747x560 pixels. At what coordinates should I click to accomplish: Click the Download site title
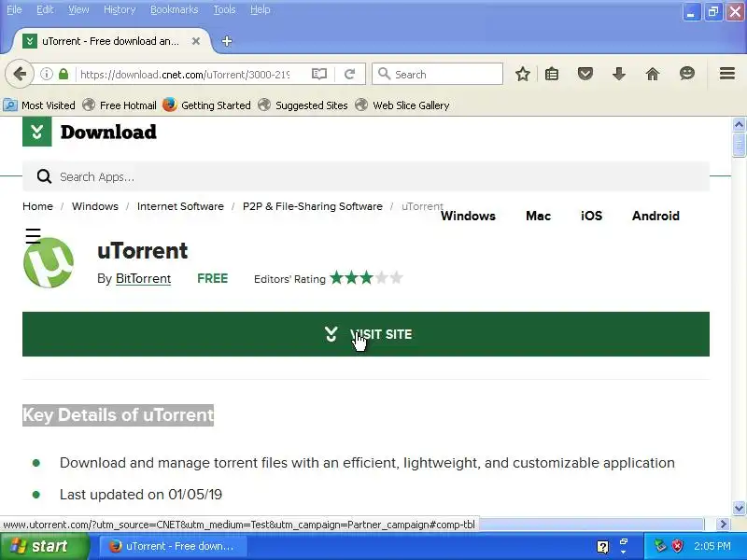pyautogui.click(x=108, y=132)
